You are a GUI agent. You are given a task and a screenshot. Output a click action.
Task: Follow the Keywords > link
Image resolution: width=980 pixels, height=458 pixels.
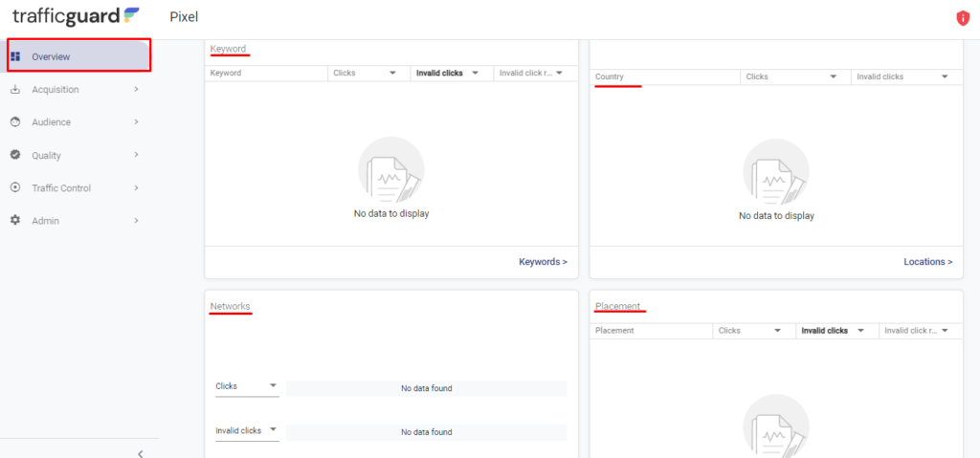tap(544, 262)
